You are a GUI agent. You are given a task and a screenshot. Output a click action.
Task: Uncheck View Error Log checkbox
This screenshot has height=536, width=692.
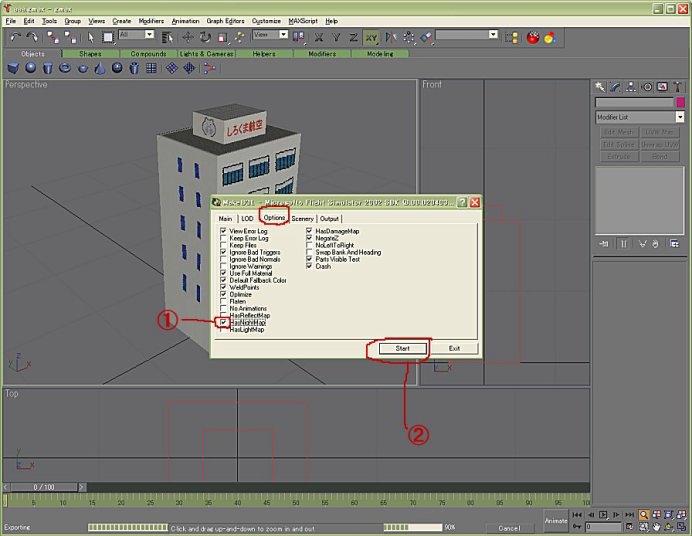[224, 231]
